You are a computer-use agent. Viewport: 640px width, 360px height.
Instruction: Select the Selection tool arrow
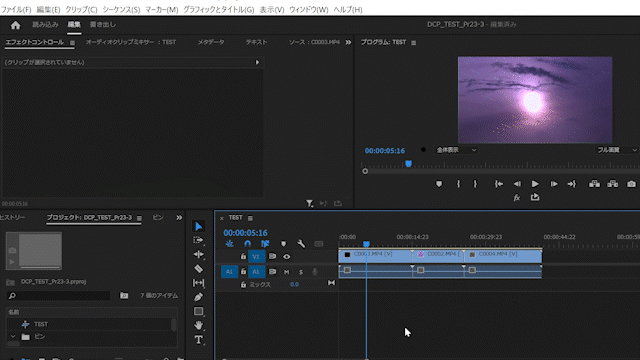[x=198, y=226]
